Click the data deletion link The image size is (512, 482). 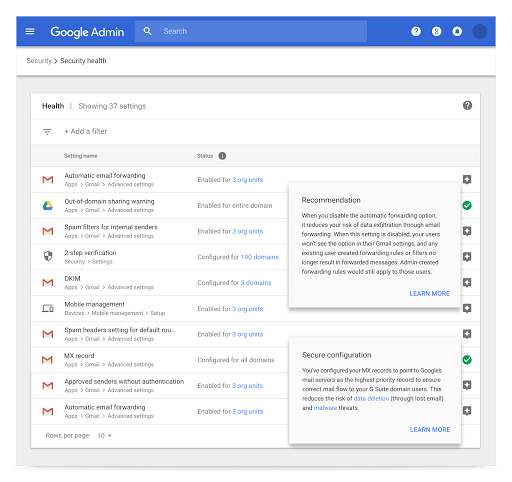click(x=371, y=398)
